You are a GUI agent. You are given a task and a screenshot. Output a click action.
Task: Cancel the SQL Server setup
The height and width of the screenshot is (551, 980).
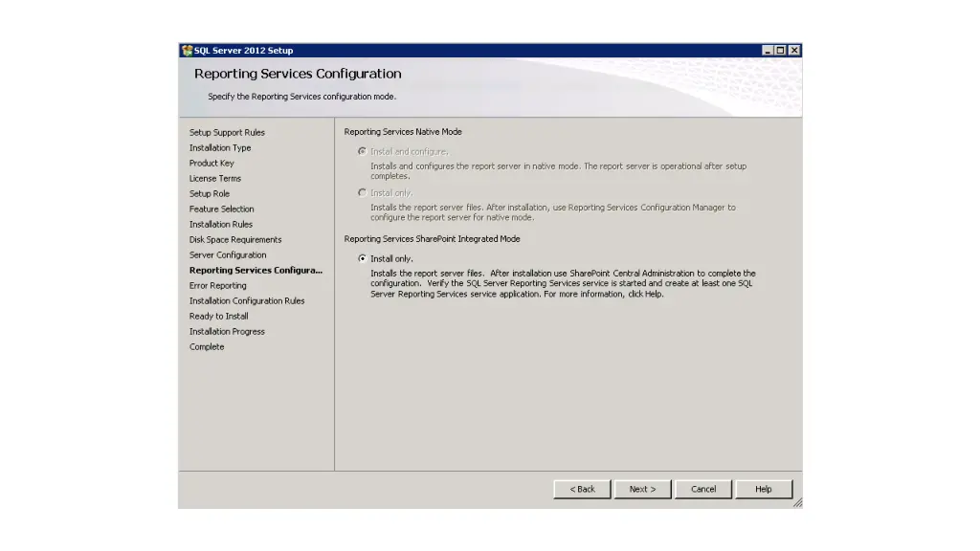point(703,489)
